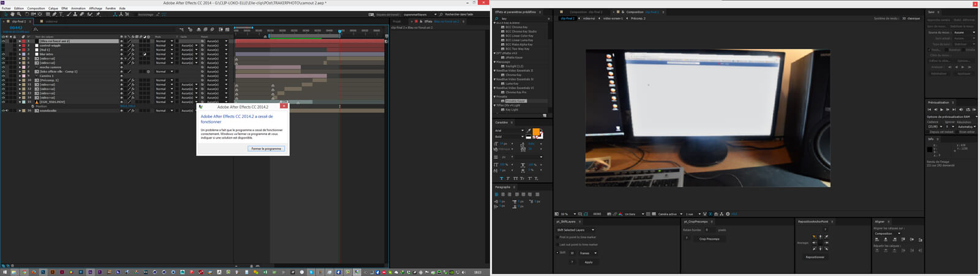This screenshot has width=980, height=276.
Task: Open the Calque menu
Action: point(53,9)
